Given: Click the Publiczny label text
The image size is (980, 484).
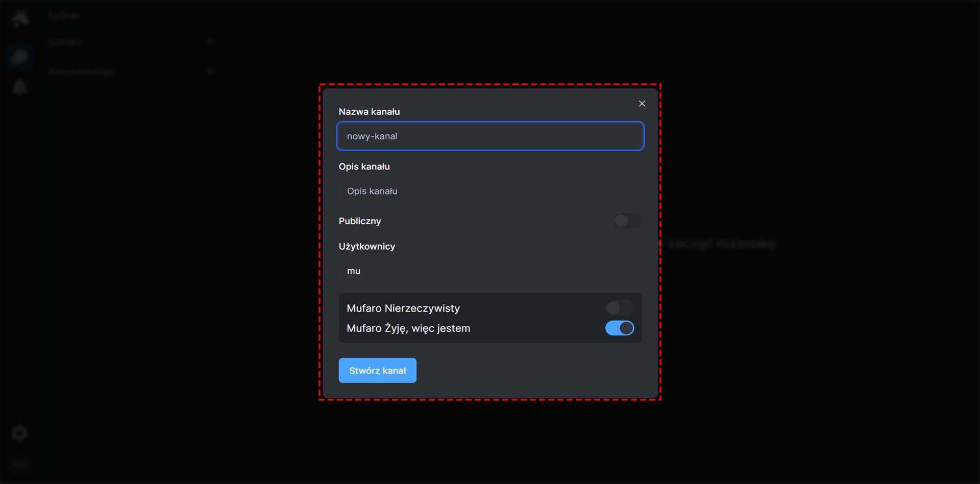Looking at the screenshot, I should [360, 221].
